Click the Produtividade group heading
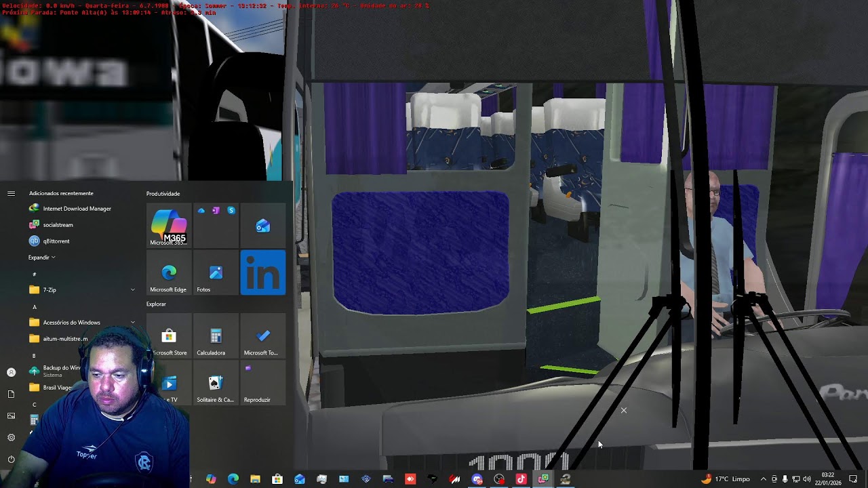This screenshot has height=488, width=868. pyautogui.click(x=163, y=194)
